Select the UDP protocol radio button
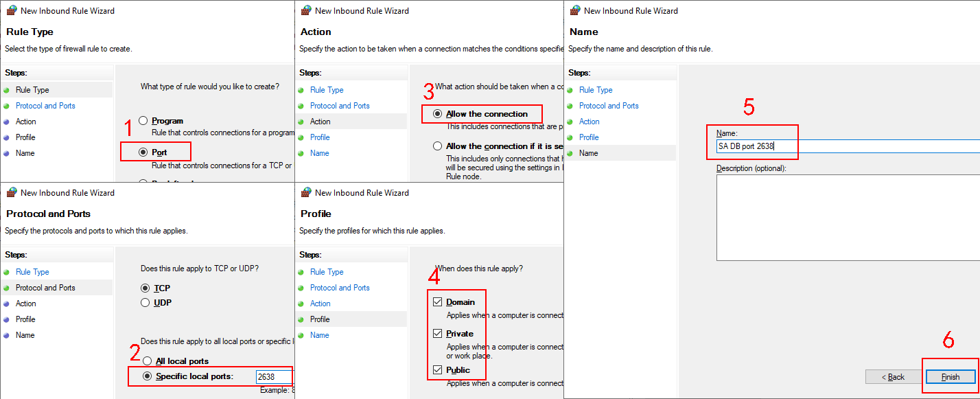This screenshot has height=399, width=980. click(x=145, y=303)
